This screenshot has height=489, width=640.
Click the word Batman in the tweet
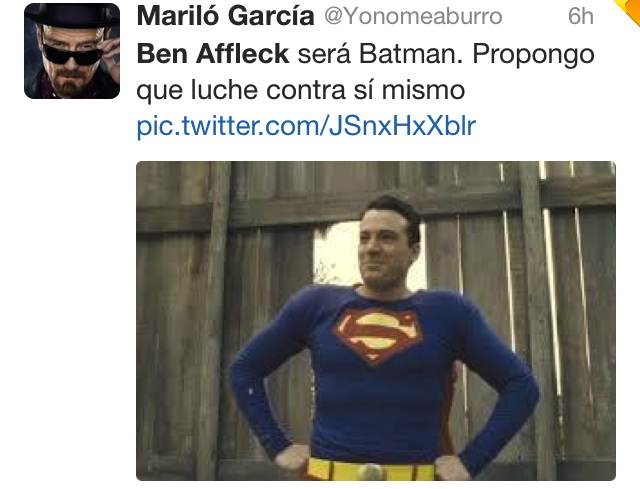coord(411,53)
